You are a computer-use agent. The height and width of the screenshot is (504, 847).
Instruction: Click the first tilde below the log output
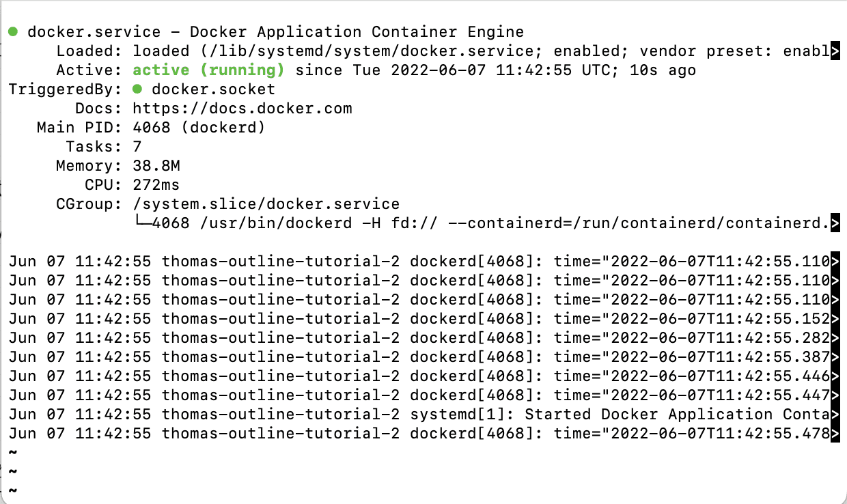12,452
